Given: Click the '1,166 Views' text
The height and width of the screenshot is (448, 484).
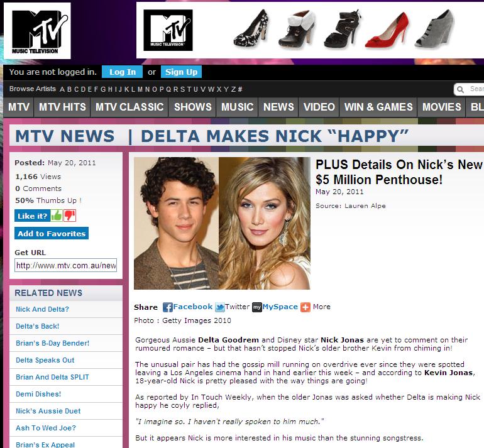Looking at the screenshot, I should (x=38, y=177).
